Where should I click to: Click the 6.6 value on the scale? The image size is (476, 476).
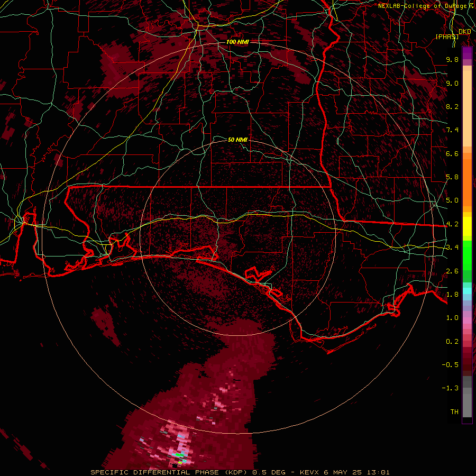pyautogui.click(x=452, y=153)
